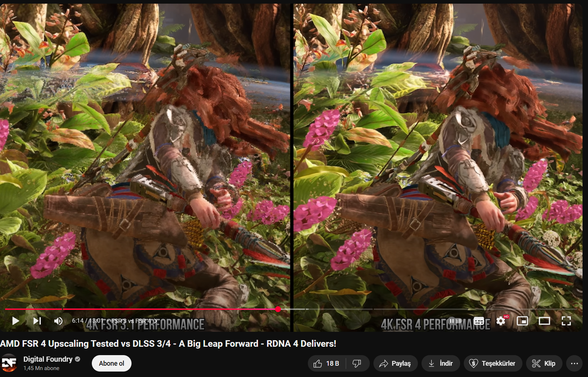Share the video via Paylaş
The image size is (588, 377).
(395, 364)
